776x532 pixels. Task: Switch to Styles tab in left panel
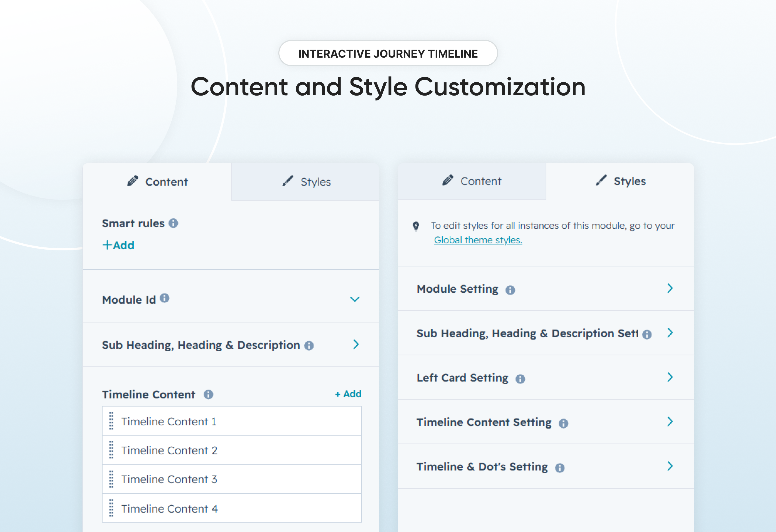(x=305, y=182)
